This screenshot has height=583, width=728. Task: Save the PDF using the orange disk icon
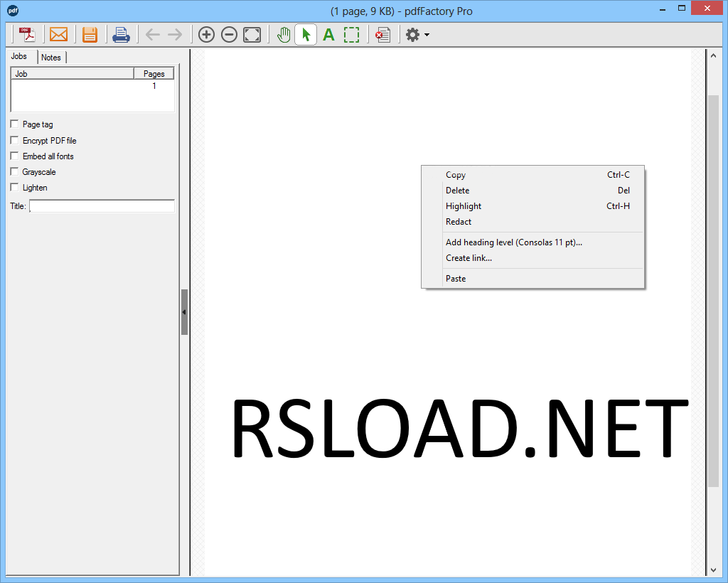coord(90,35)
